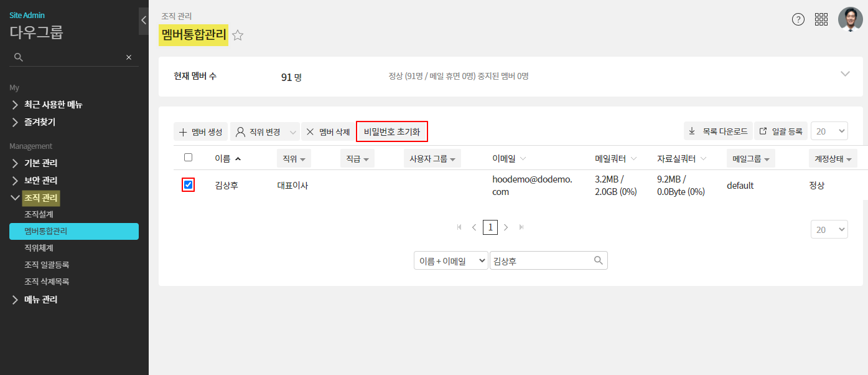Image resolution: width=868 pixels, height=375 pixels.
Task: Click the user profile avatar
Action: [850, 19]
